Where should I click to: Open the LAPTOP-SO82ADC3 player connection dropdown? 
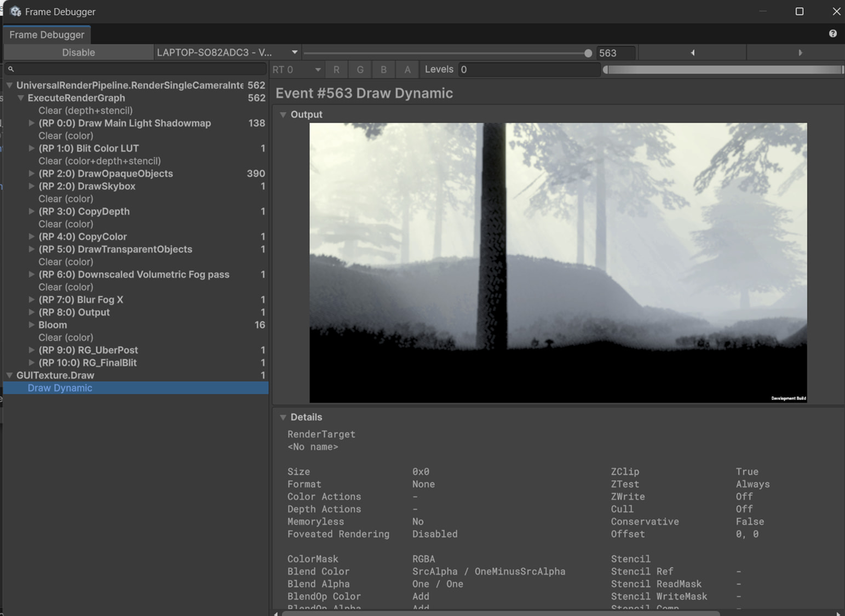pyautogui.click(x=227, y=52)
